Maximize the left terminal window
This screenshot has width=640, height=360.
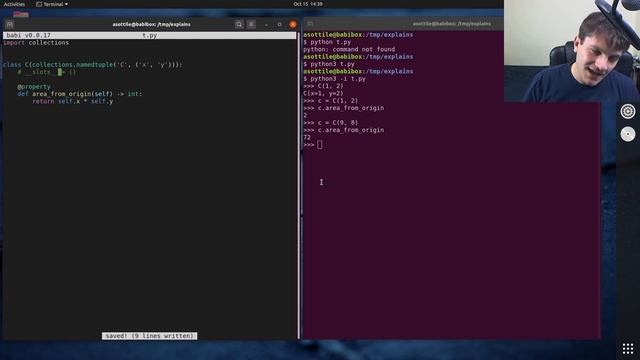[x=280, y=24]
